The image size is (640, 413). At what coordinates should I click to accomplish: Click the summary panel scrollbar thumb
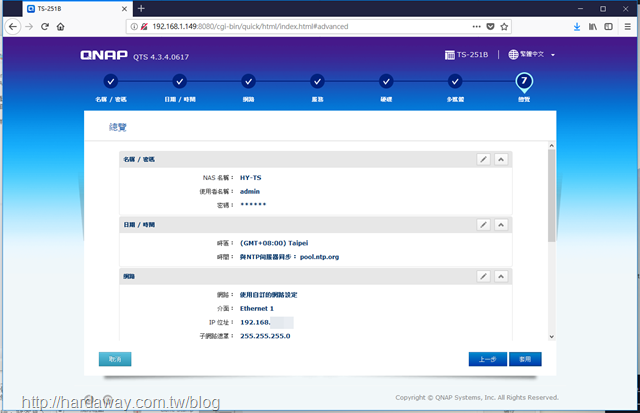(x=551, y=195)
